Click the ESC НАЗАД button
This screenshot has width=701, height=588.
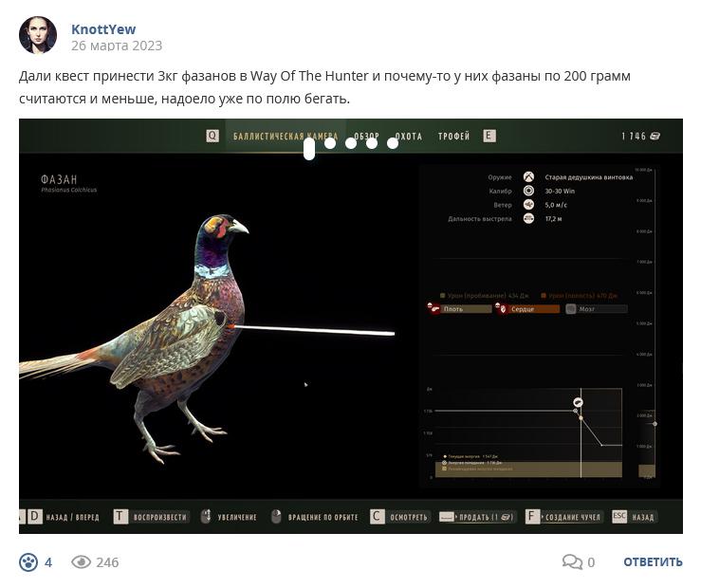click(x=634, y=517)
